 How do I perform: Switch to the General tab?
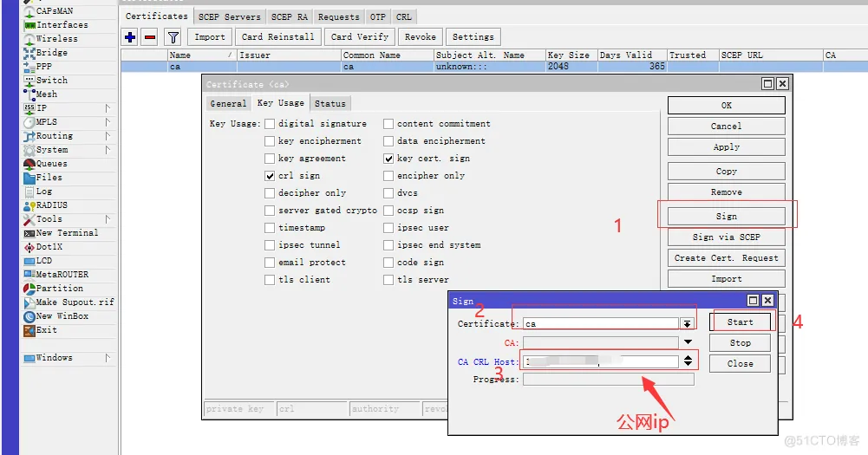click(228, 104)
